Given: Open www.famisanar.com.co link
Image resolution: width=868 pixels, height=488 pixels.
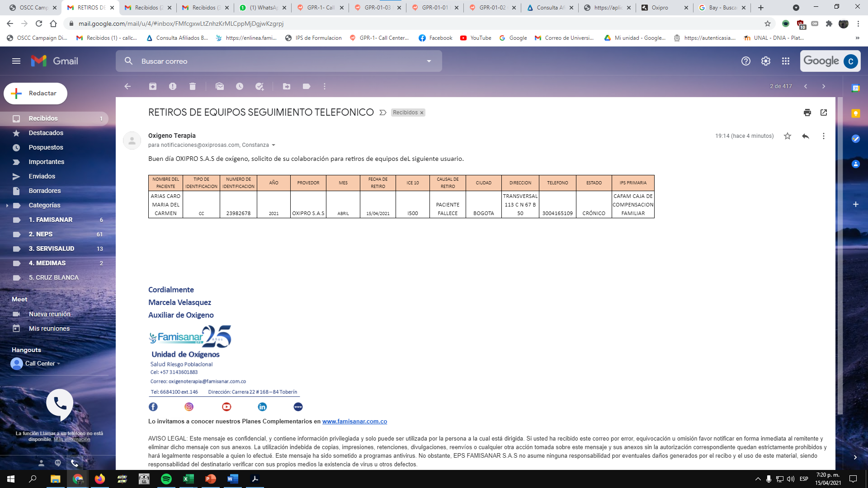Looking at the screenshot, I should click(x=354, y=422).
